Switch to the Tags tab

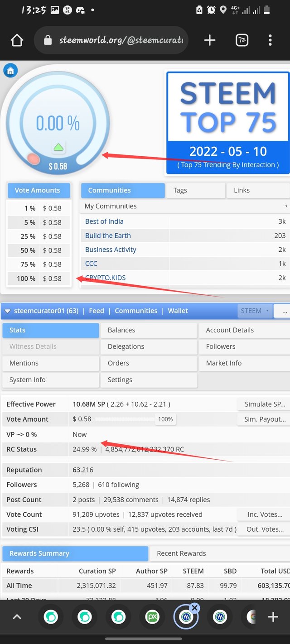point(196,190)
